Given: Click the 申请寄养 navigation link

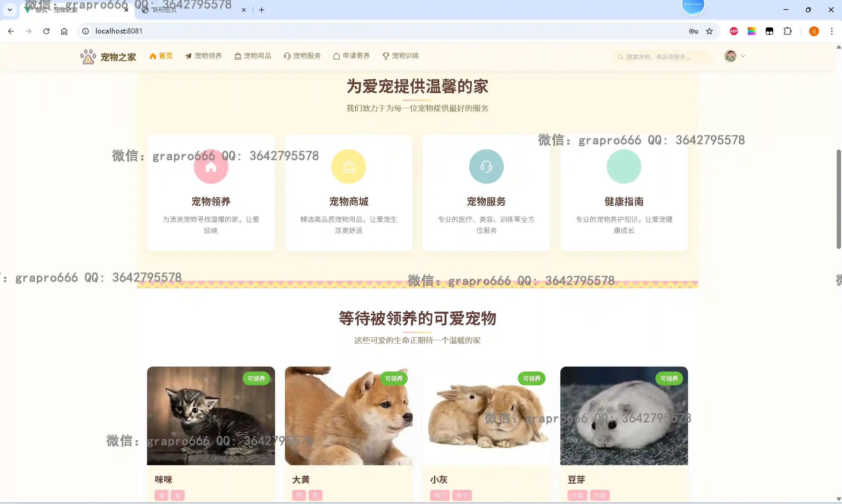Looking at the screenshot, I should tap(352, 56).
